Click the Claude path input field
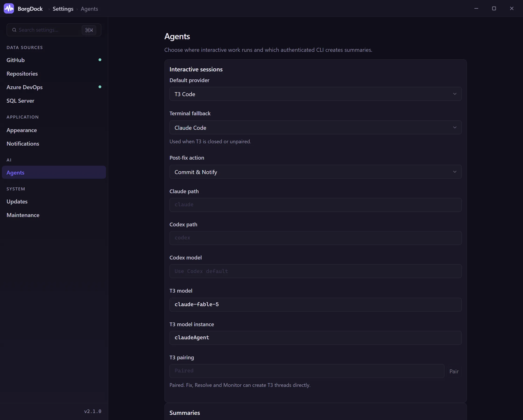Viewport: 523px width, 420px height. [x=315, y=205]
